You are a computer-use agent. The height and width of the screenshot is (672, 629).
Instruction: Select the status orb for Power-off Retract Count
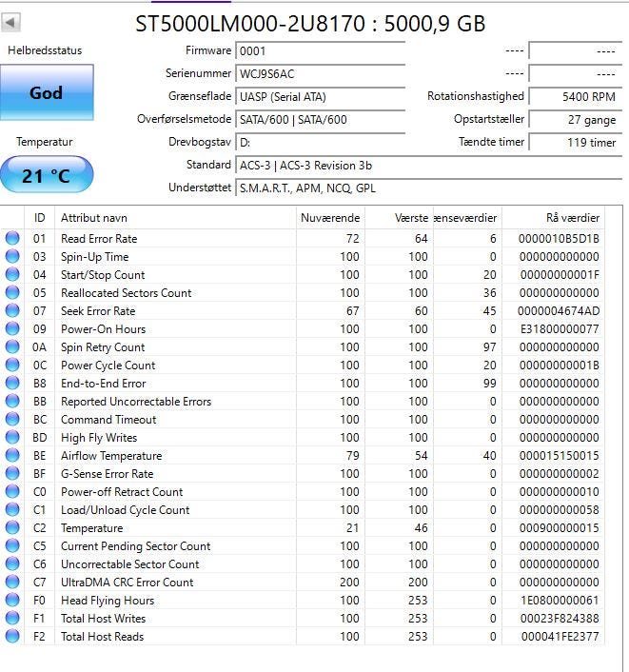[x=12, y=491]
